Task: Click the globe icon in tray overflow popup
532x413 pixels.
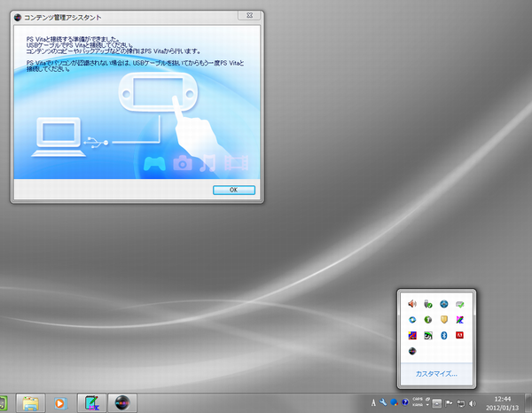Action: (x=442, y=304)
